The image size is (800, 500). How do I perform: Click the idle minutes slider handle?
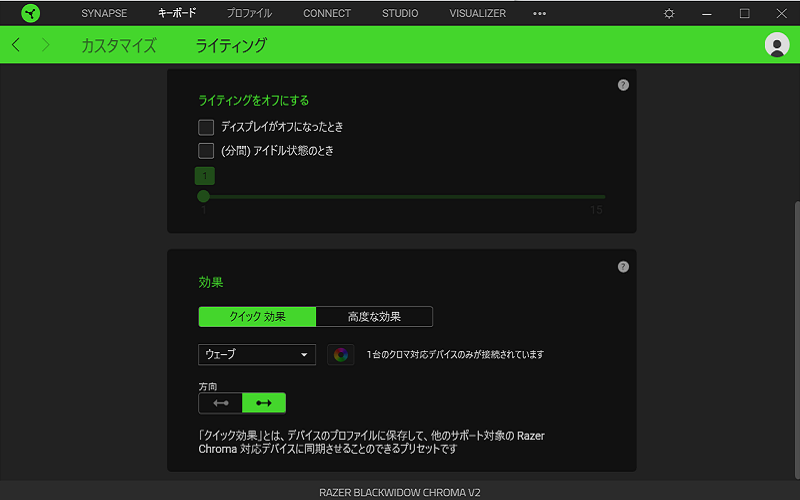[x=204, y=196]
